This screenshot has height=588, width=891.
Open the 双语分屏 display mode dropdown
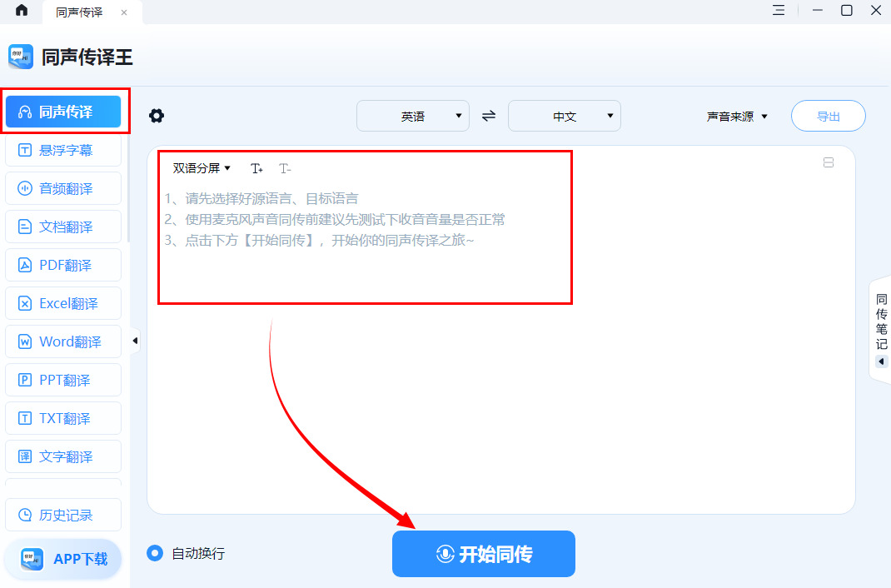tap(202, 168)
